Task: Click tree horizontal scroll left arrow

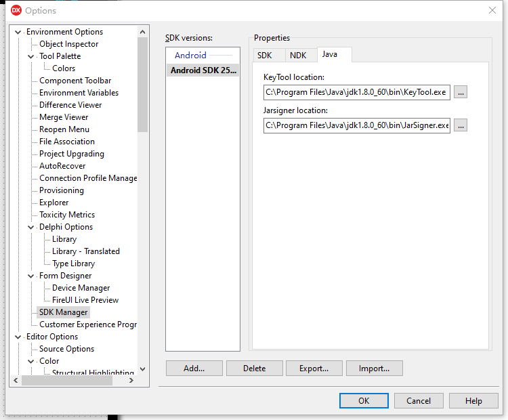Action: tap(16, 381)
